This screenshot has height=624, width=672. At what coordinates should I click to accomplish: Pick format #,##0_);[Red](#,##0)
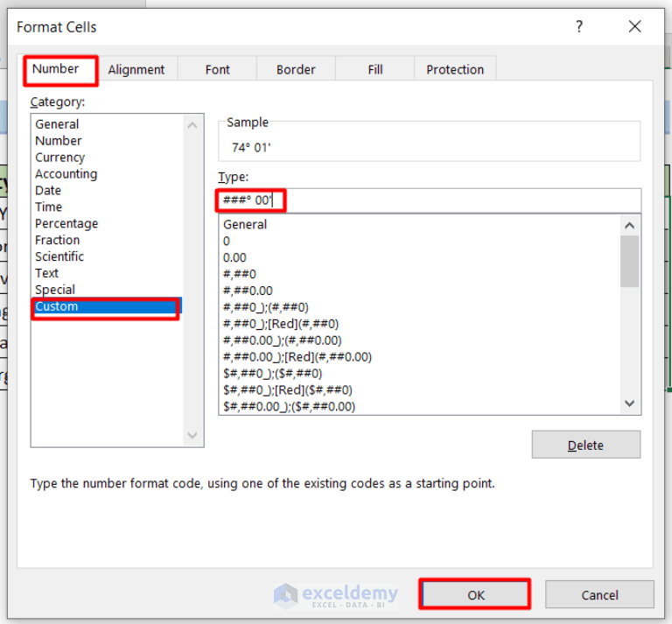[420, 324]
